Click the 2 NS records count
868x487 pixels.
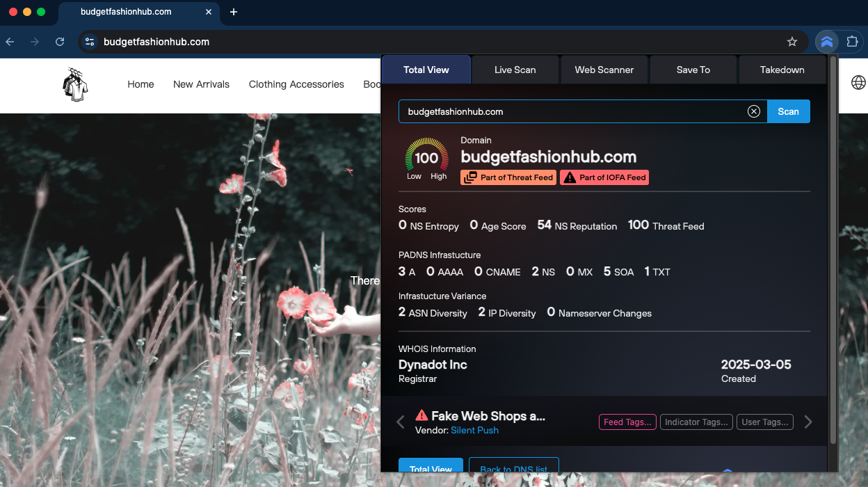[x=543, y=271]
